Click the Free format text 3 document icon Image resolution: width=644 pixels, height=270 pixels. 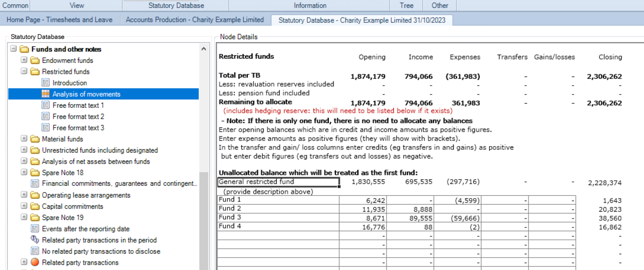click(x=45, y=128)
